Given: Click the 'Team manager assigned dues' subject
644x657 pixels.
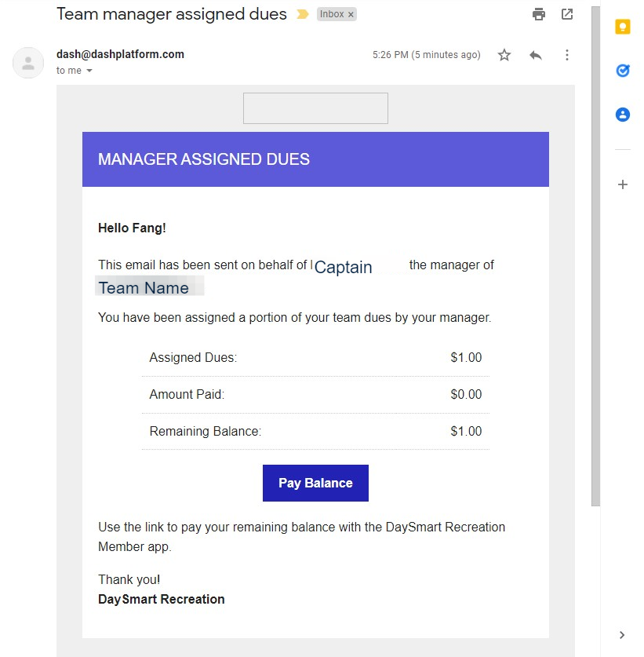Looking at the screenshot, I should (x=172, y=14).
